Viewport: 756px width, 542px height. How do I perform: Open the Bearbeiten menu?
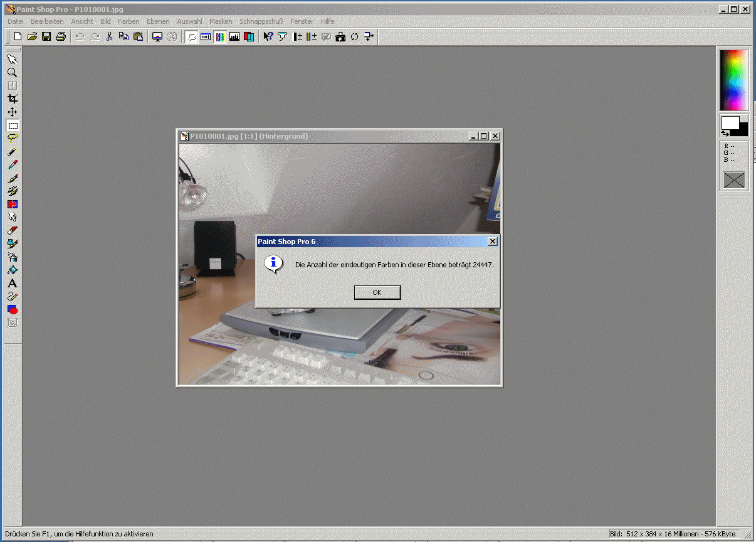point(48,21)
